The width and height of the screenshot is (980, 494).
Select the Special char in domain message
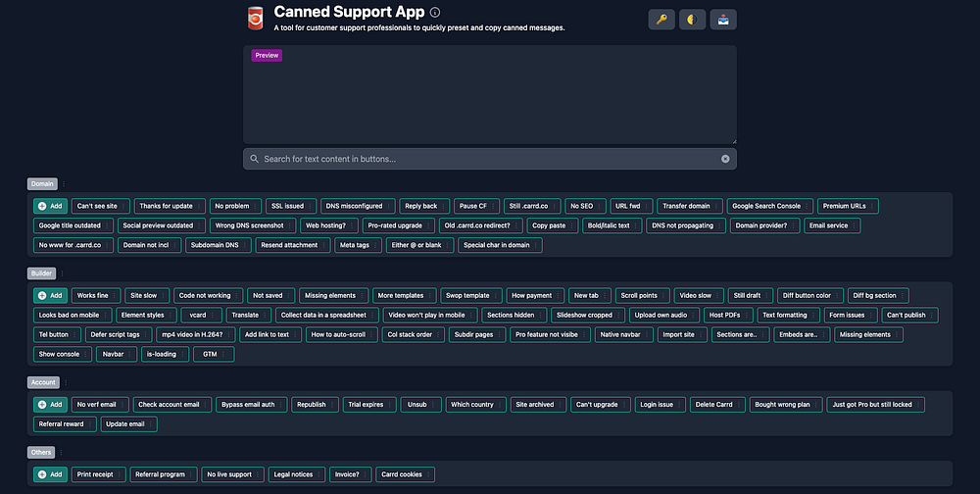(x=500, y=245)
